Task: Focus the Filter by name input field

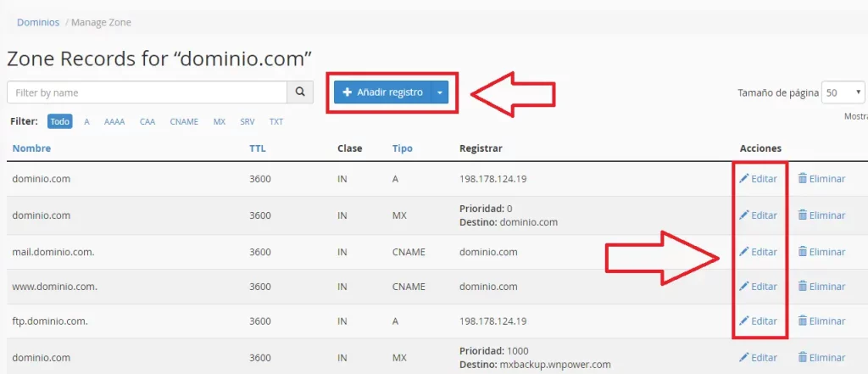Action: click(x=147, y=92)
